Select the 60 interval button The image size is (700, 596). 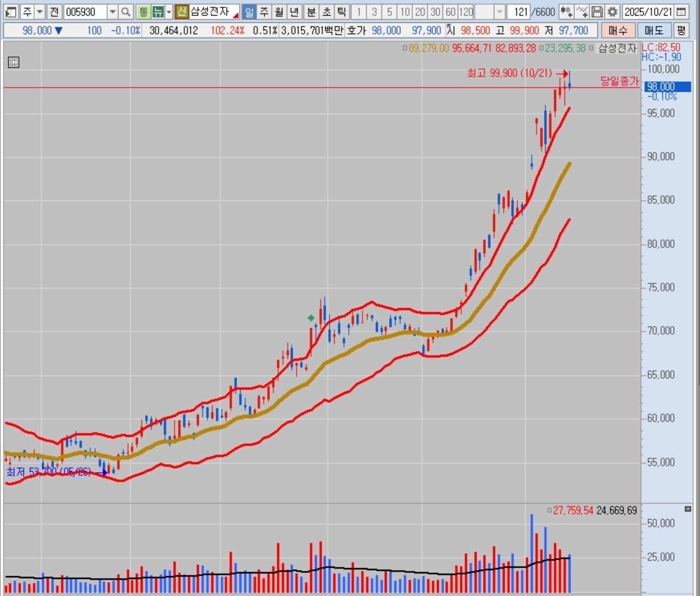[x=451, y=12]
